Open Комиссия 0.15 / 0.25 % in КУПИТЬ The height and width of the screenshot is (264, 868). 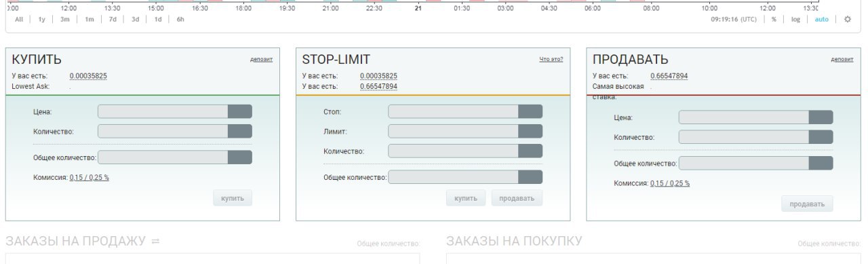(90, 177)
